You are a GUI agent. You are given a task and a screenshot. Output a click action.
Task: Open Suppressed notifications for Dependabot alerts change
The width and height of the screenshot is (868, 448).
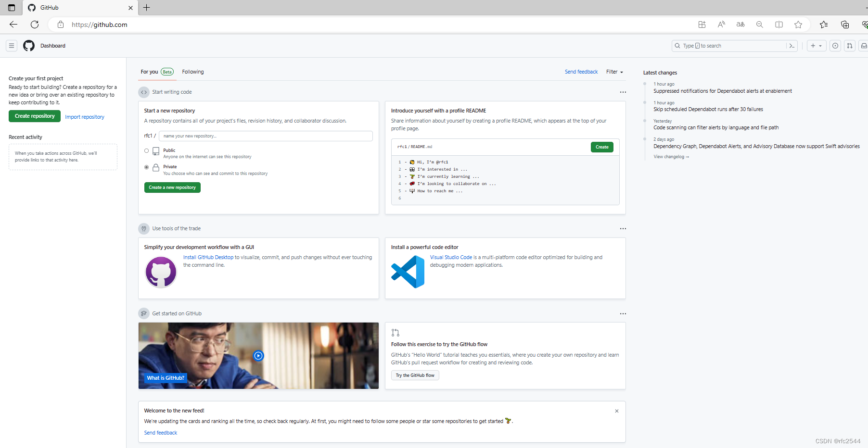pyautogui.click(x=723, y=91)
